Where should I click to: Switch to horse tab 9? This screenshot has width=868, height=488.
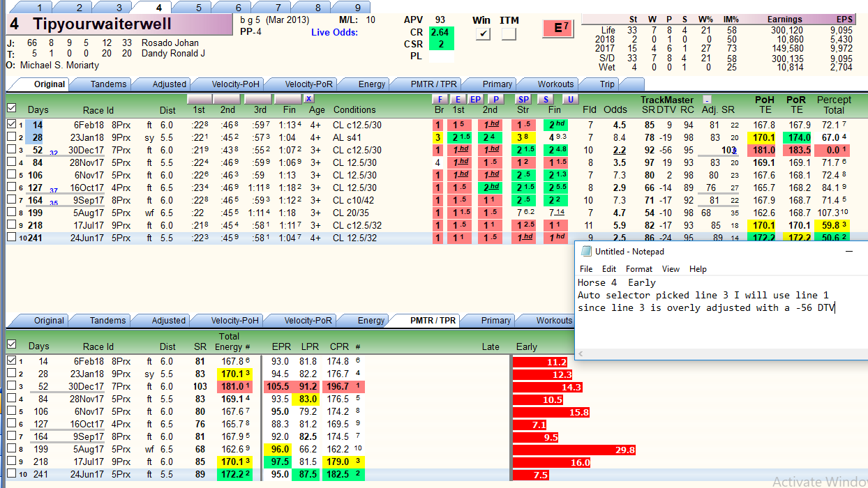point(358,8)
